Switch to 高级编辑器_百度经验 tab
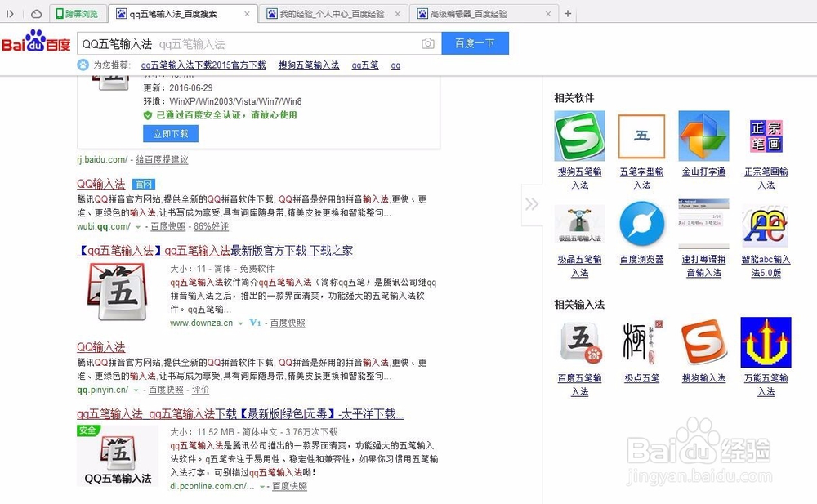Viewport: 817px width, 504px height. [x=483, y=14]
